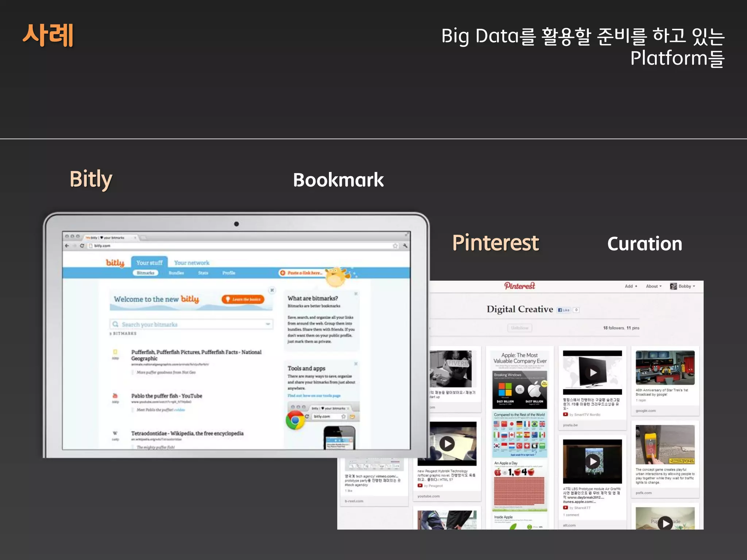Click the Facebook Like button on Digital Creative

(x=564, y=310)
